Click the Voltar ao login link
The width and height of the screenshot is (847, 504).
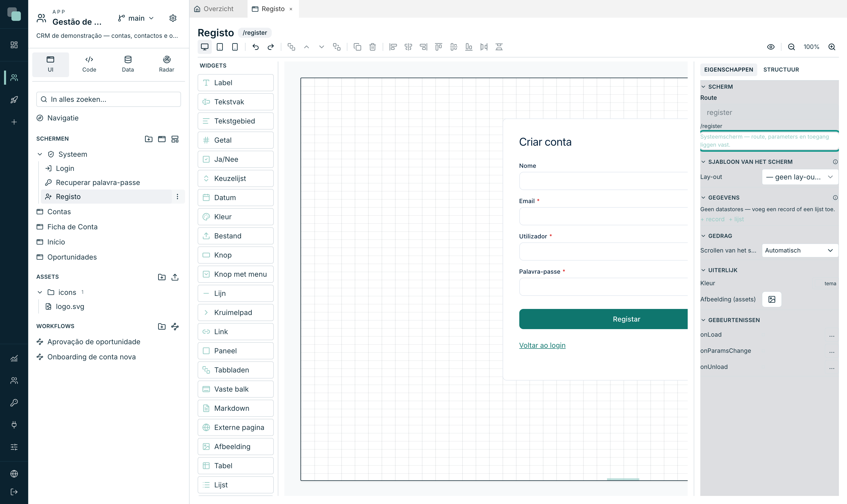(542, 345)
